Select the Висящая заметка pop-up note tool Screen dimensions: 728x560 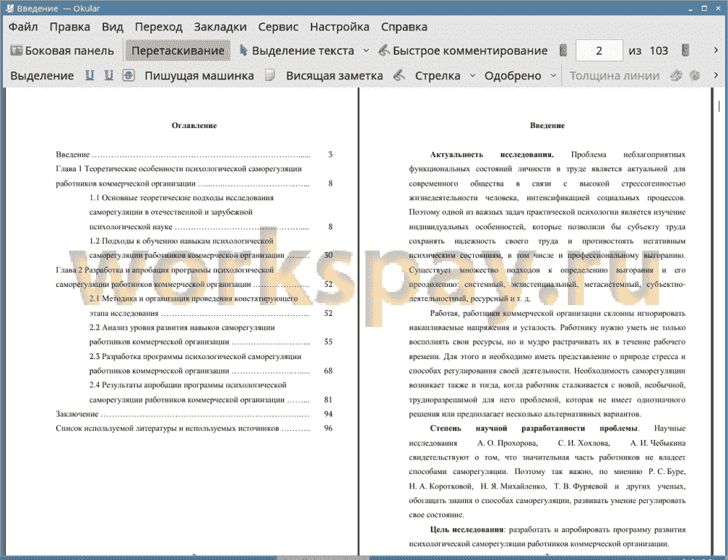coord(334,76)
